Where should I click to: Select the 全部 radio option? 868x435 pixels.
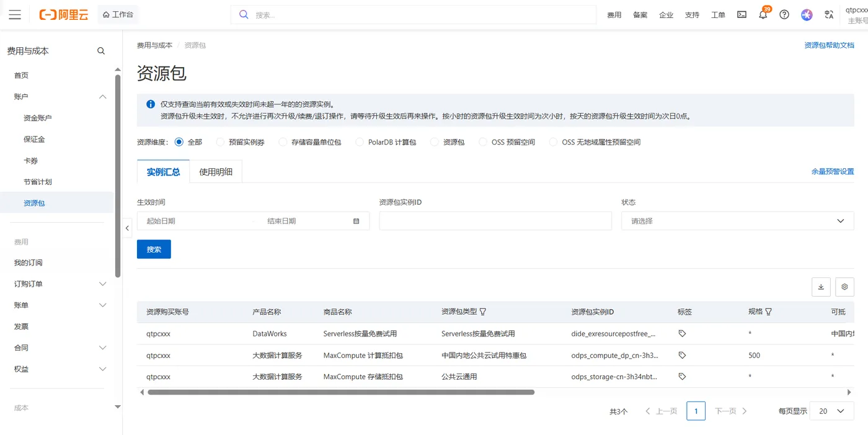click(179, 142)
